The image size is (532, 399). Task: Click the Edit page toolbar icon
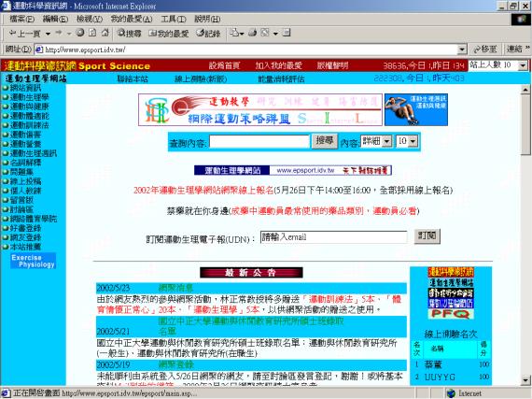pyautogui.click(x=265, y=33)
